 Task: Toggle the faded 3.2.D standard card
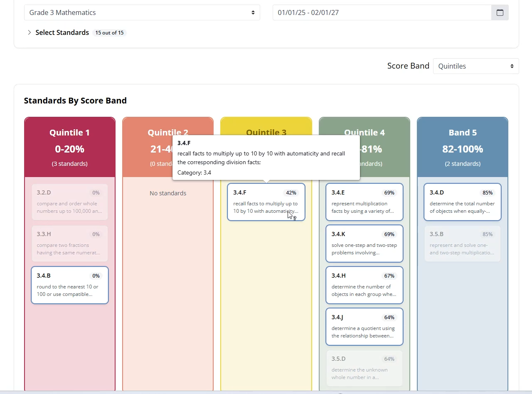[70, 202]
